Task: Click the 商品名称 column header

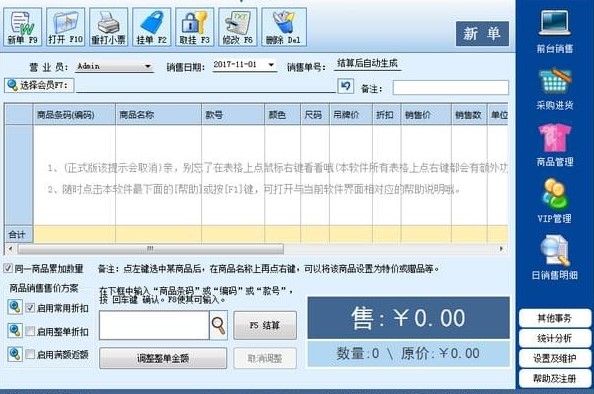Action: (158, 115)
